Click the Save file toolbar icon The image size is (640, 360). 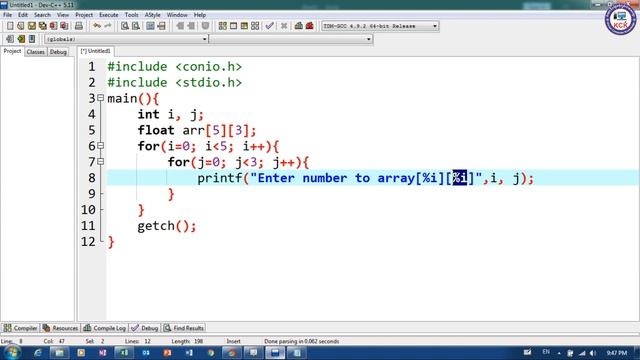tap(32, 26)
